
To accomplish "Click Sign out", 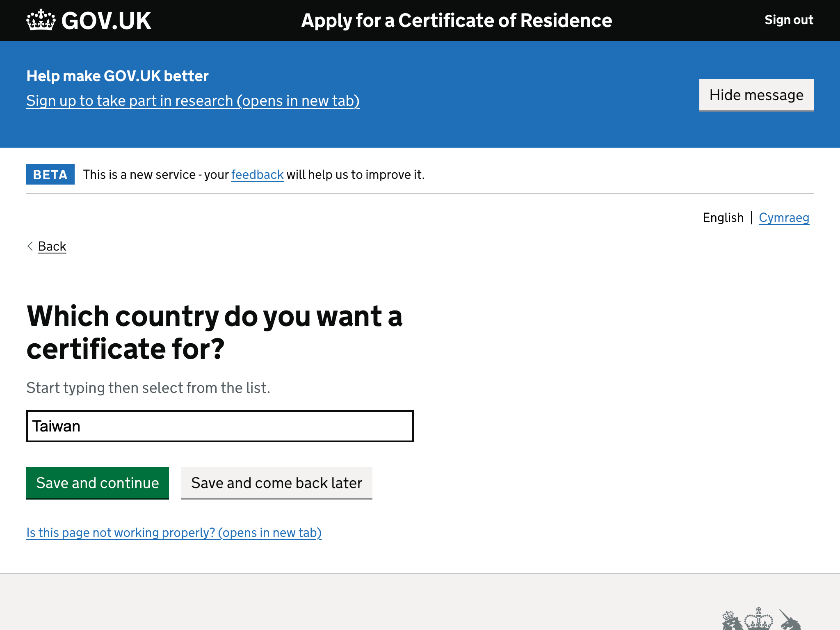I will [788, 20].
